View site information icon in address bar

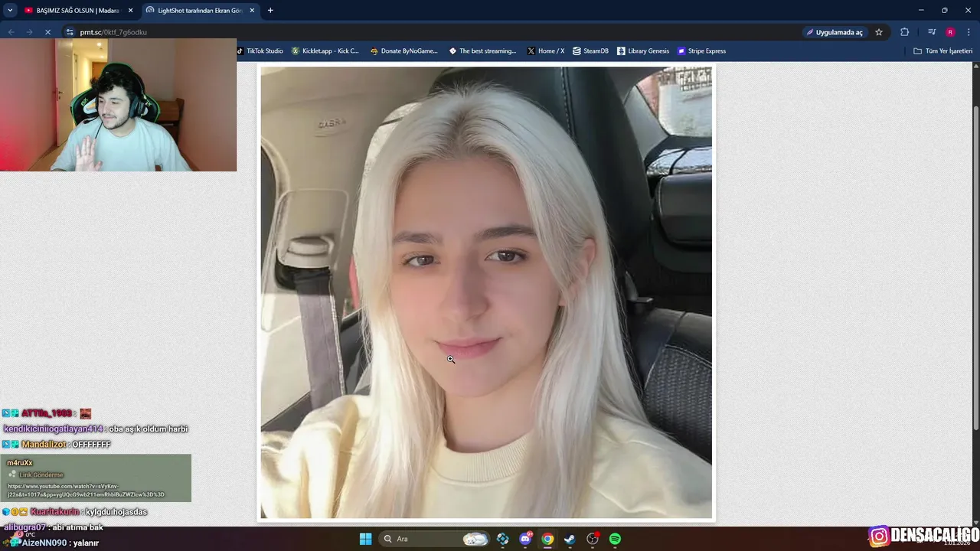click(70, 32)
